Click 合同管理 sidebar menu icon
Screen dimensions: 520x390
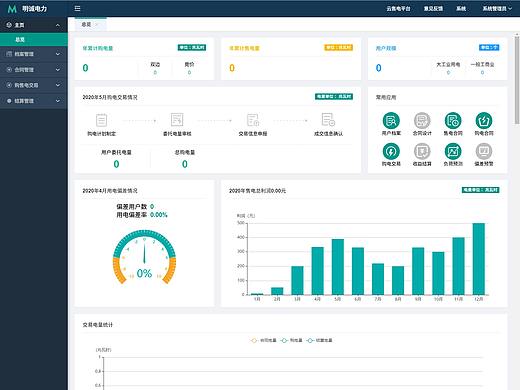[x=9, y=70]
